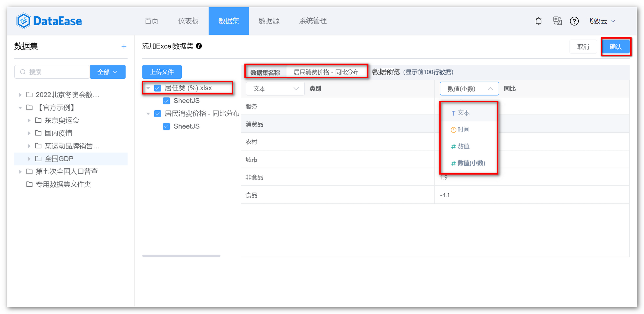644x314 pixels.
Task: Select 时间 type in the field type dropdown
Action: pos(463,129)
